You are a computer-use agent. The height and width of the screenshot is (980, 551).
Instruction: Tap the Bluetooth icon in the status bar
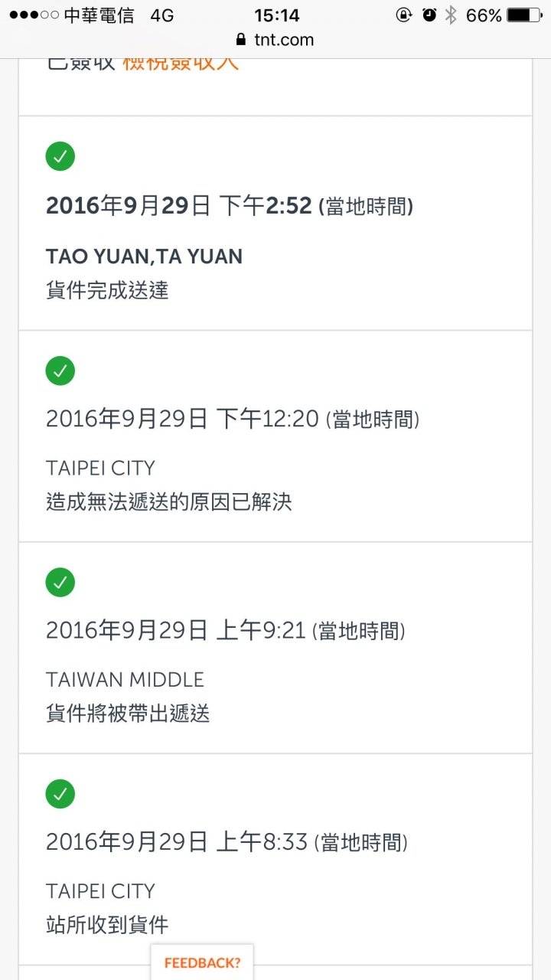pyautogui.click(x=451, y=15)
